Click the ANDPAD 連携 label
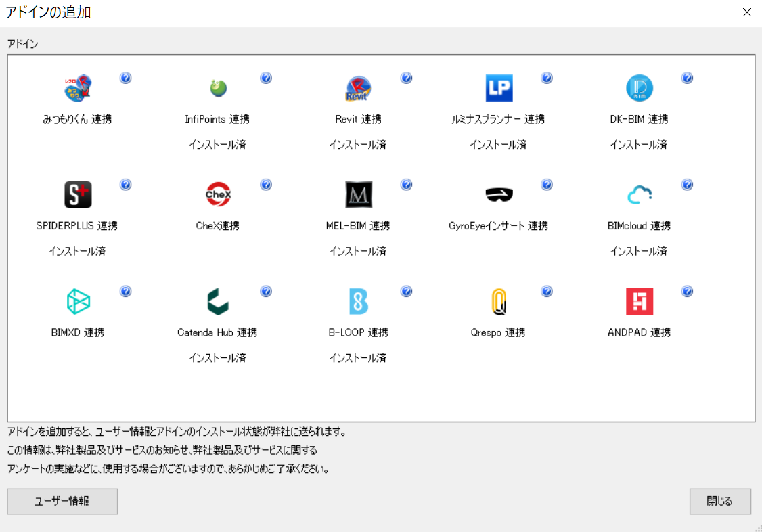 point(639,333)
